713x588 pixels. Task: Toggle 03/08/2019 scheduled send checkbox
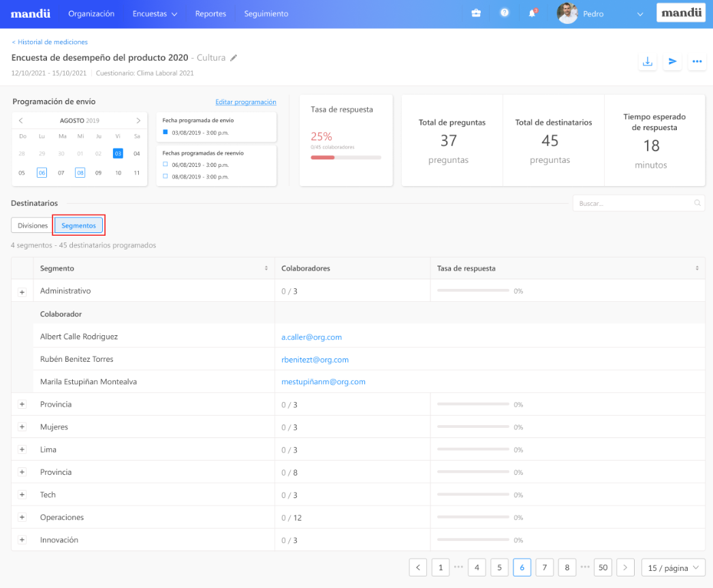tap(165, 132)
